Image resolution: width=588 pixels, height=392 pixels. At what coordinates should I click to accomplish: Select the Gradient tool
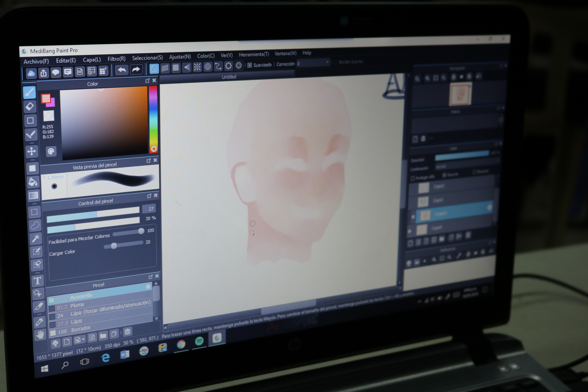[34, 196]
